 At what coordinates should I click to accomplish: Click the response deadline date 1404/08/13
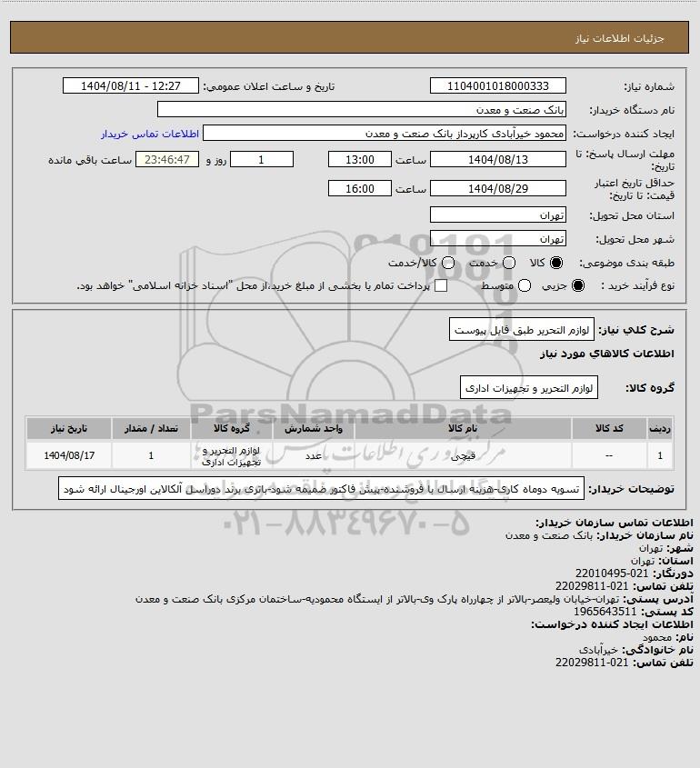[x=497, y=159]
